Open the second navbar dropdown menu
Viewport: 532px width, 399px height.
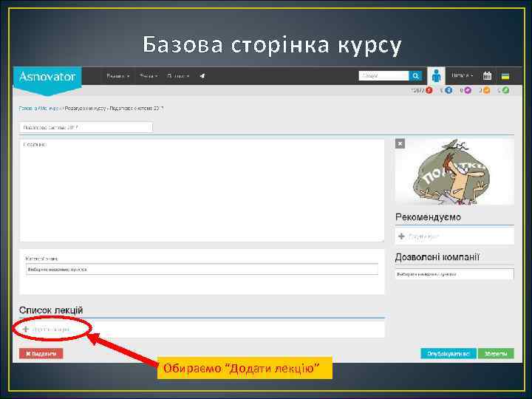click(148, 76)
